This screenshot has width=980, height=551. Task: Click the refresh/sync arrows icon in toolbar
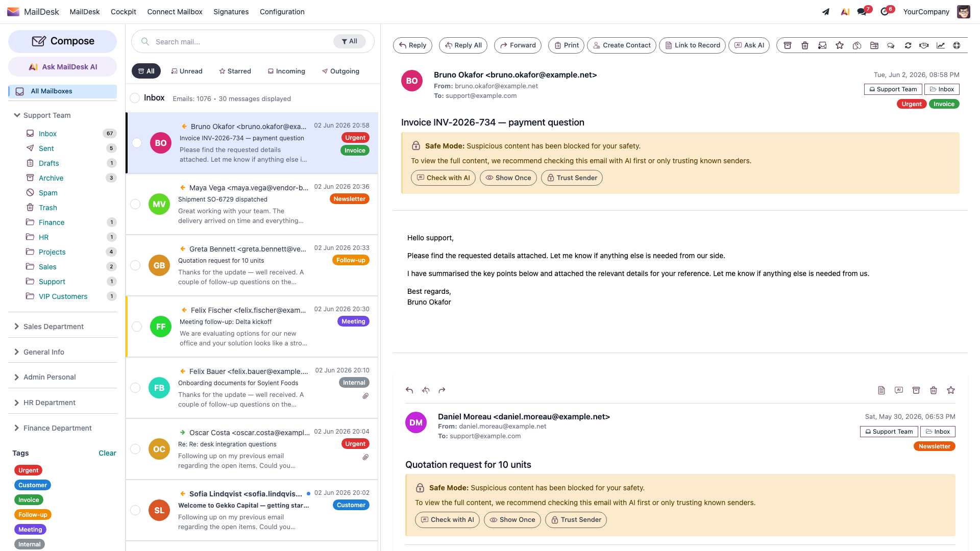tap(908, 45)
